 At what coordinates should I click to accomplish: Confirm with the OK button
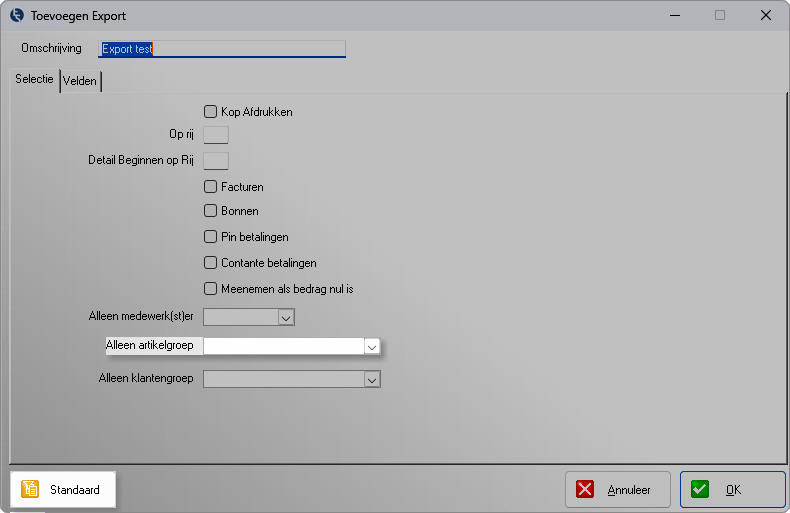coord(733,489)
